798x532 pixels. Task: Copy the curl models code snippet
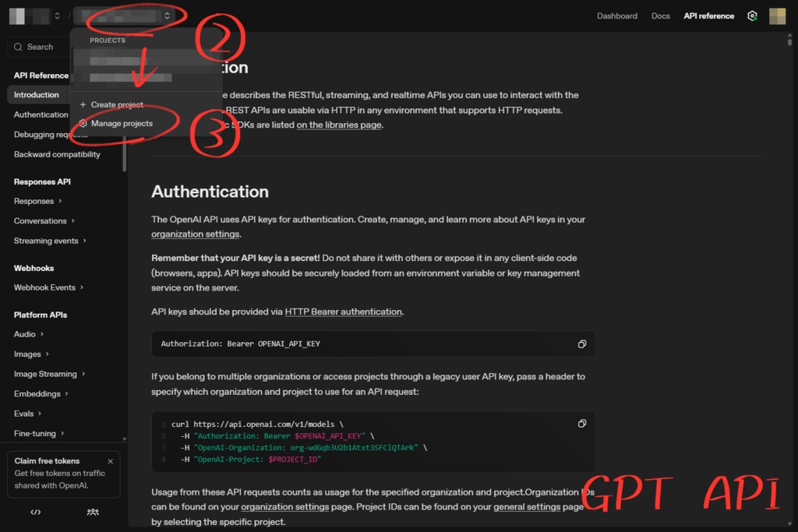(x=581, y=424)
